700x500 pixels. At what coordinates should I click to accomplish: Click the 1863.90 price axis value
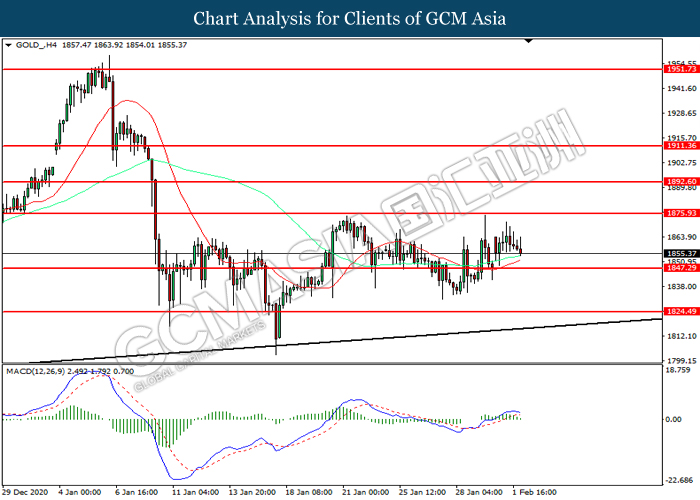coord(682,237)
